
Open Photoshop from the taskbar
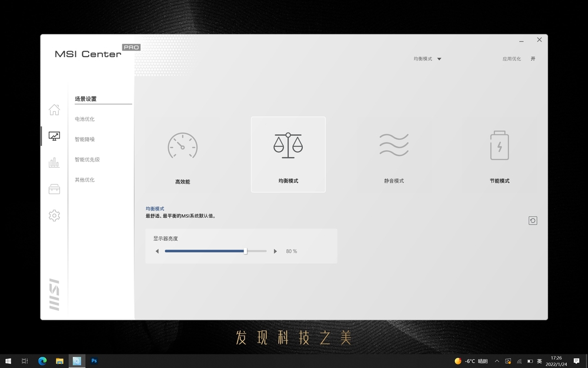[94, 362]
